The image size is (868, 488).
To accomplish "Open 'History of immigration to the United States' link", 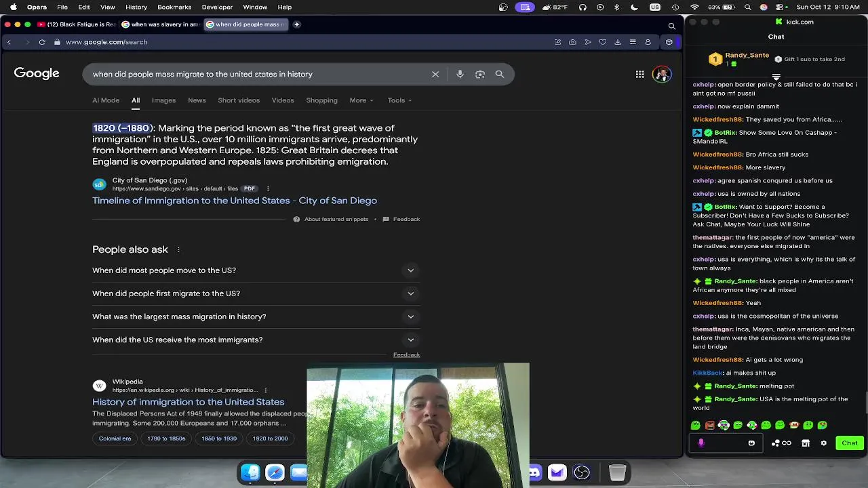I will [x=189, y=402].
